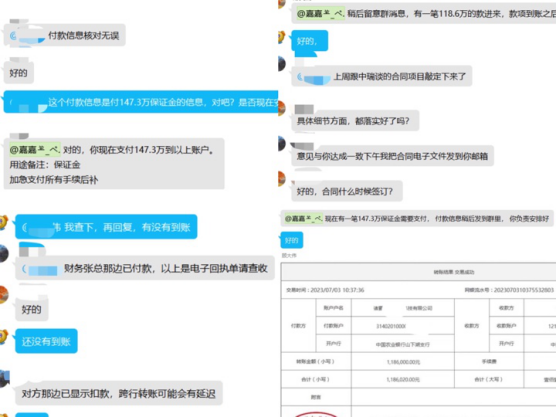Viewport: 556px width, 417px height.
Task: Open avatar beside the '财务张总那边已付款' message
Action: coord(4,253)
